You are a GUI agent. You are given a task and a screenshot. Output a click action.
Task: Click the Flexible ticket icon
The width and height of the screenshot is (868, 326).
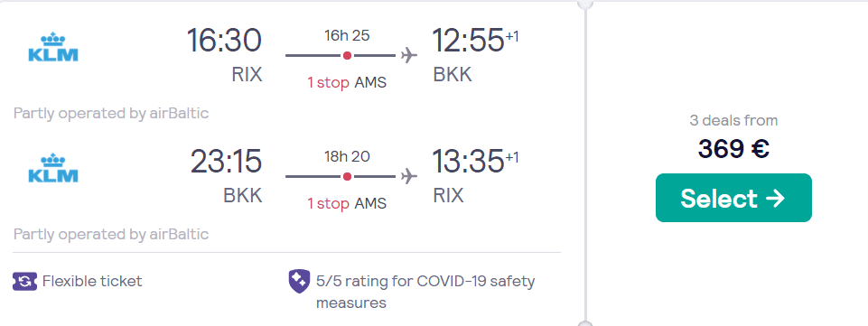(24, 281)
